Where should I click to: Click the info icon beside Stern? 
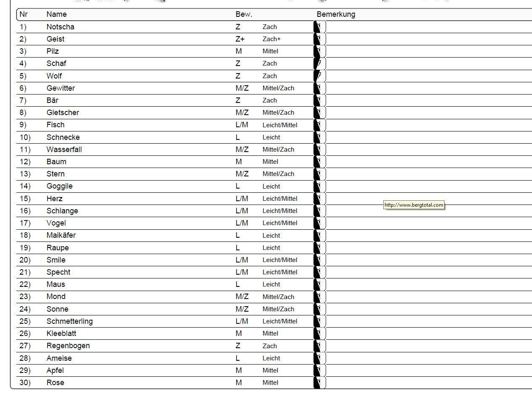[x=320, y=174]
